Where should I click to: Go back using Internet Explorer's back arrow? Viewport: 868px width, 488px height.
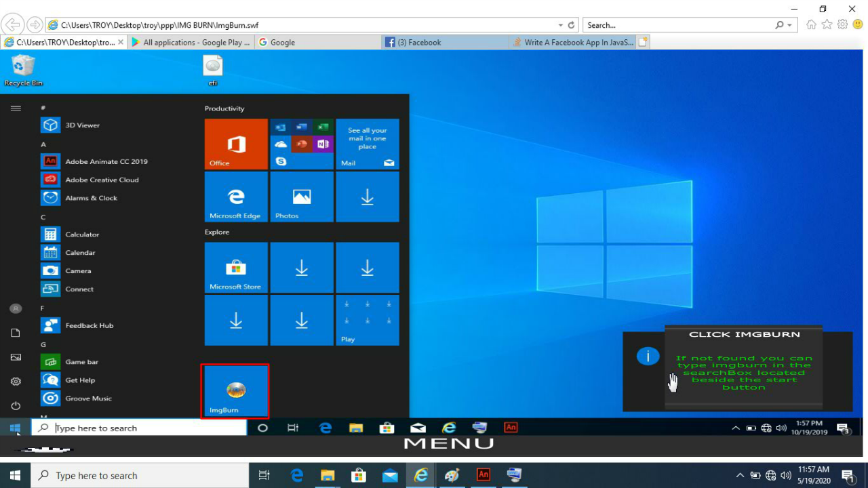pos(13,25)
